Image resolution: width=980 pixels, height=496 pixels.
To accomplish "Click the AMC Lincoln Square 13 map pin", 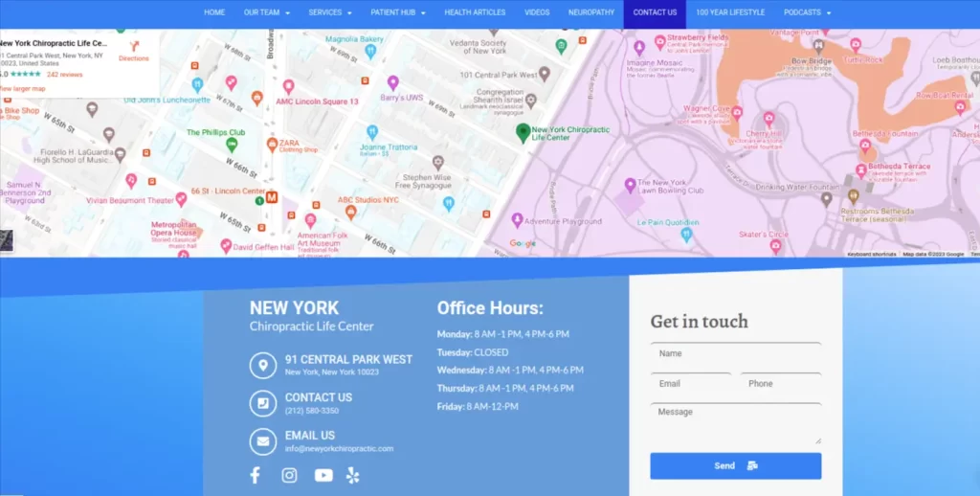I will coord(288,86).
